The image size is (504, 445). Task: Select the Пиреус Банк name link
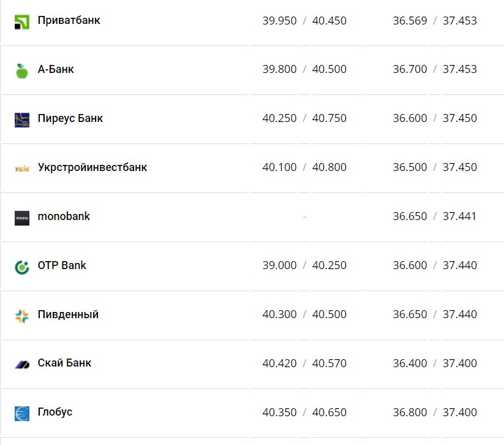pyautogui.click(x=70, y=118)
